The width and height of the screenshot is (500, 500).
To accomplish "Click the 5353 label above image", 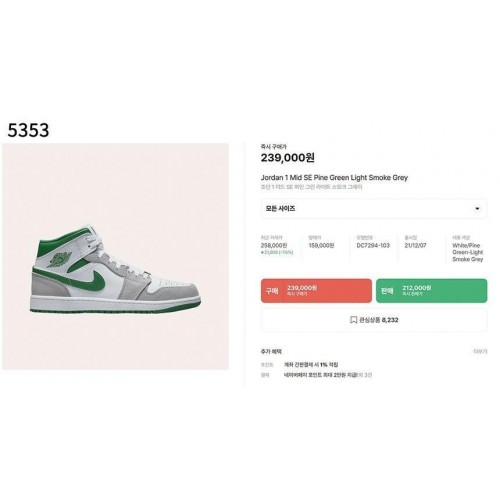I will click(x=28, y=130).
